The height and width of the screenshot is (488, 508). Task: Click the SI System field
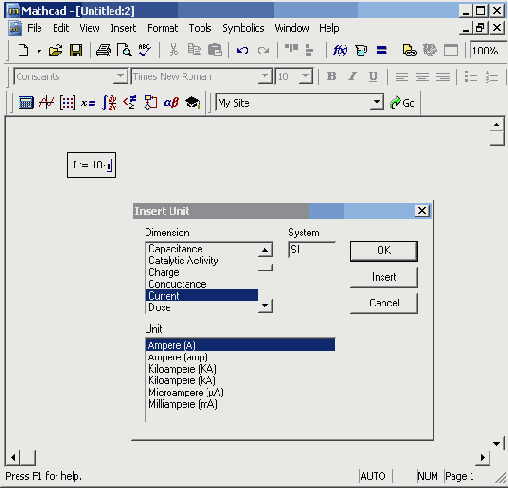312,250
